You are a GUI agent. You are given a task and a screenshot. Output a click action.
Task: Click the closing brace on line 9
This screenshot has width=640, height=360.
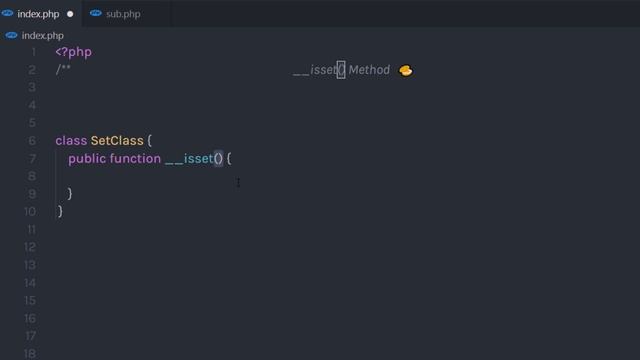70,193
